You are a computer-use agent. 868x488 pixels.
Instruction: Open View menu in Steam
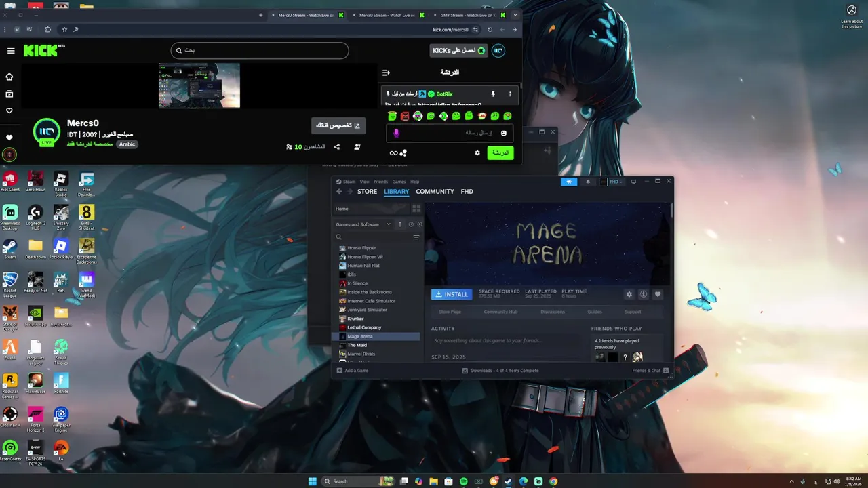365,182
